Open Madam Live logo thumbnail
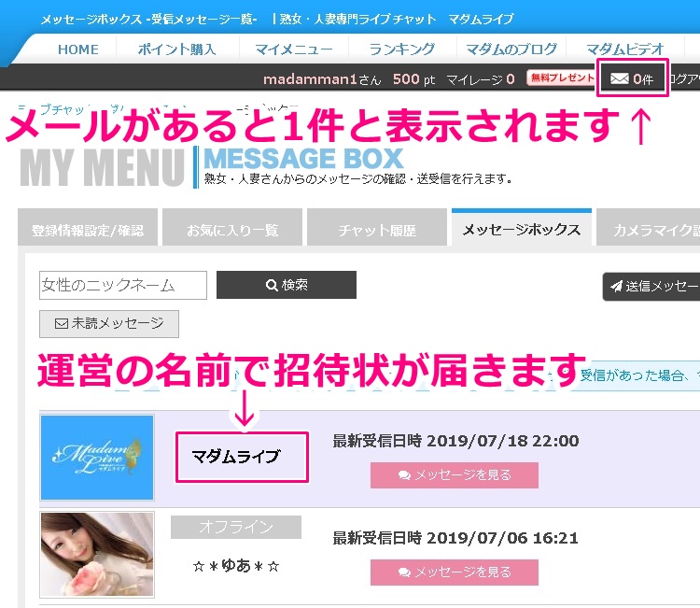The width and height of the screenshot is (700, 608). click(97, 458)
